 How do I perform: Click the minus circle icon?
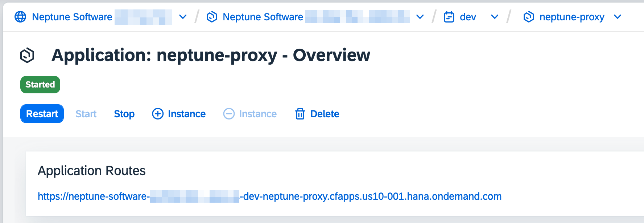coord(229,114)
